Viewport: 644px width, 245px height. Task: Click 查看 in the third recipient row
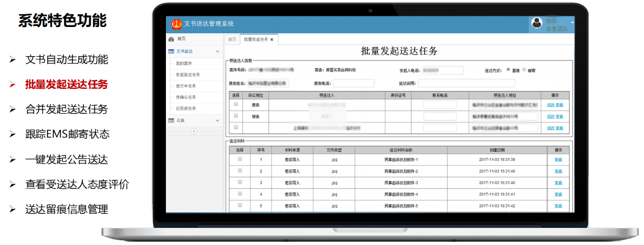tap(559, 128)
